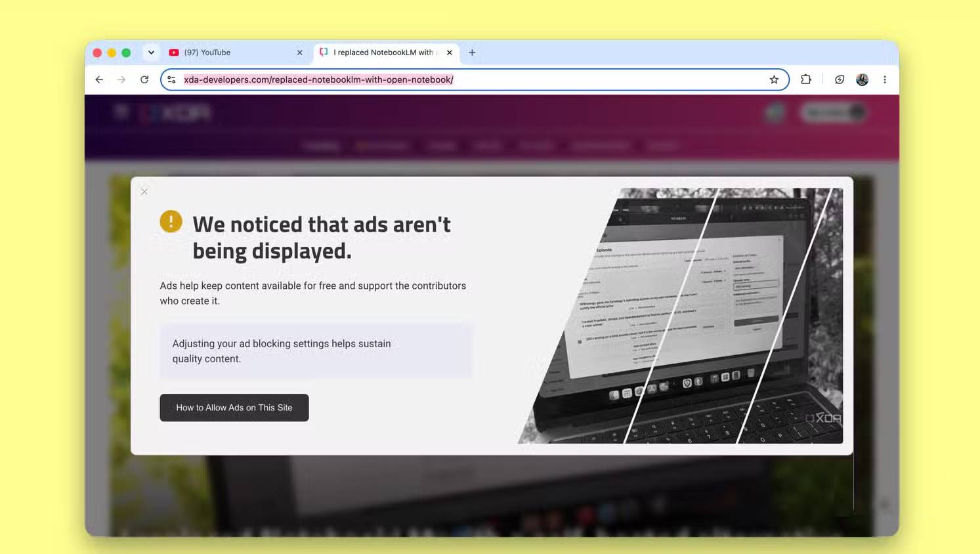Expand the tab search dropdown arrow

tap(151, 53)
